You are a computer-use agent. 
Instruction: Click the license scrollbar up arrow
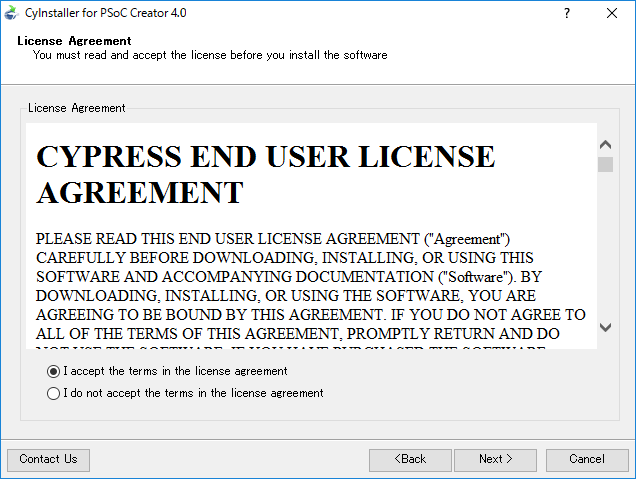pos(605,144)
